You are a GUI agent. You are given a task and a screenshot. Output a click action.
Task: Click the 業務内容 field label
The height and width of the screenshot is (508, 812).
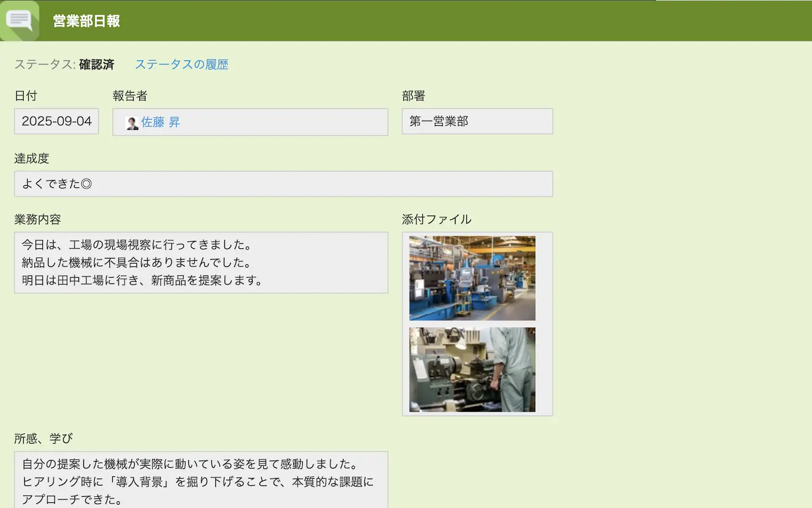point(37,220)
